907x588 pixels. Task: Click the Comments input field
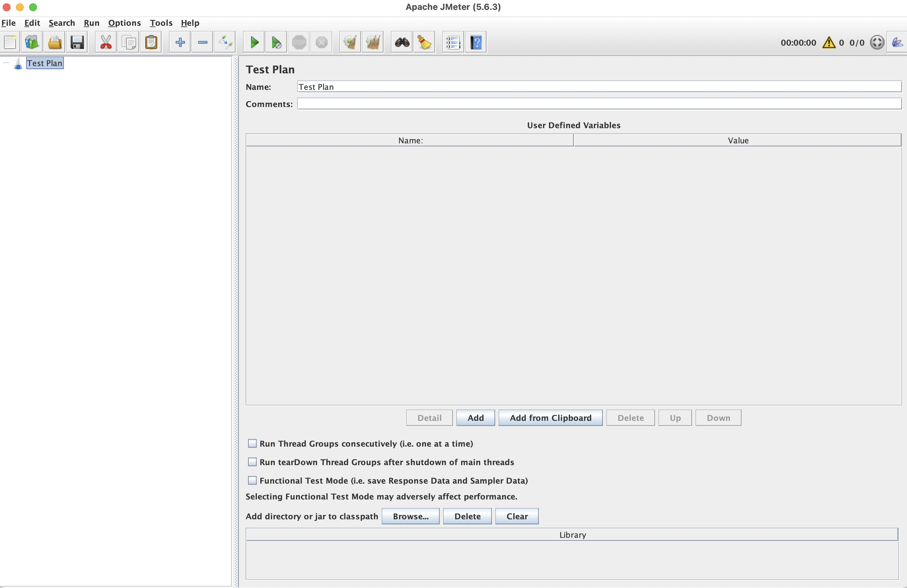click(599, 104)
